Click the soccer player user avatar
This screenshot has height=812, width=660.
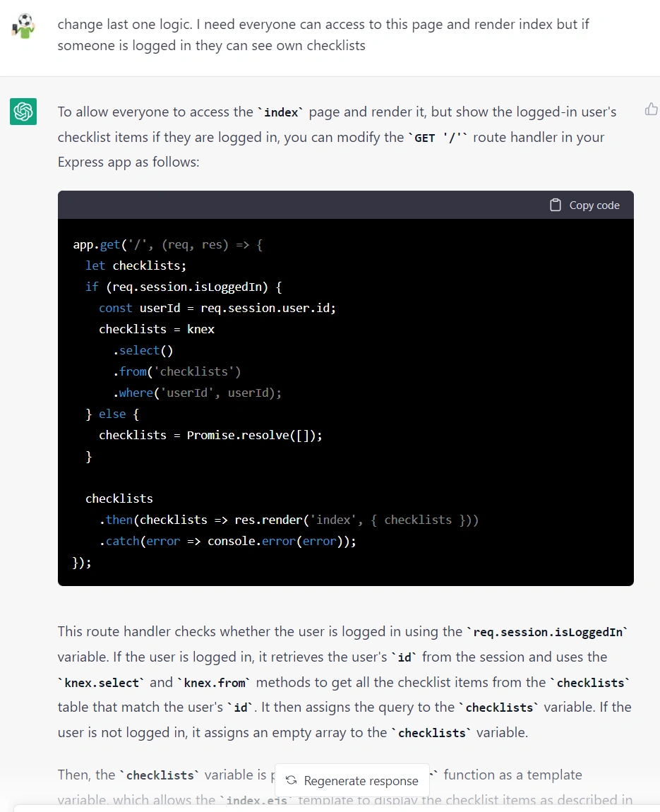pyautogui.click(x=23, y=26)
